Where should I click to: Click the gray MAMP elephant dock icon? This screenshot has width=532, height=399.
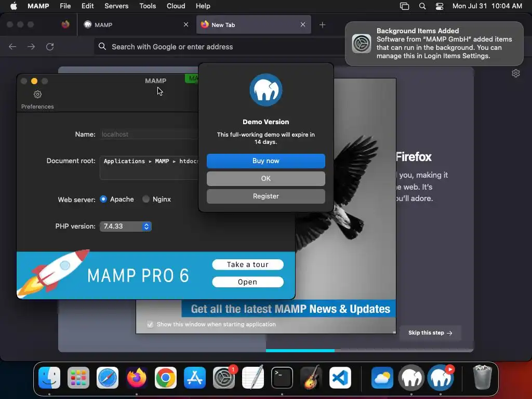(411, 378)
